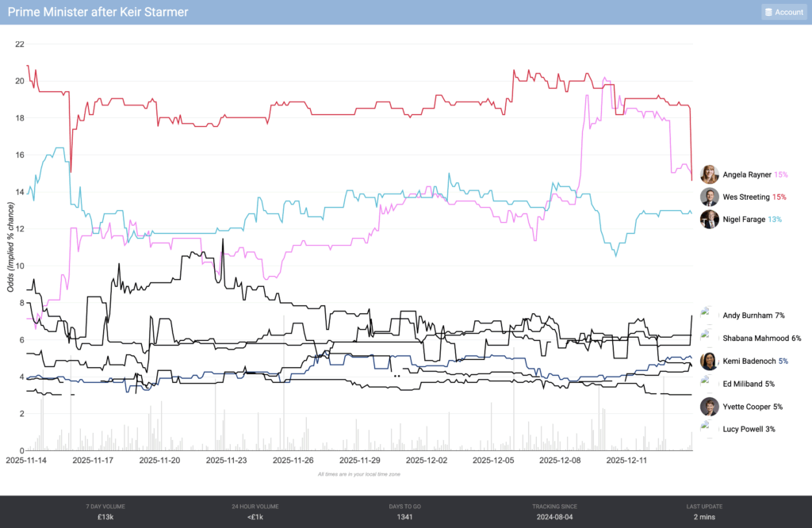This screenshot has height=528, width=812.
Task: Click the Last Update 2 mins indicator
Action: 704,518
